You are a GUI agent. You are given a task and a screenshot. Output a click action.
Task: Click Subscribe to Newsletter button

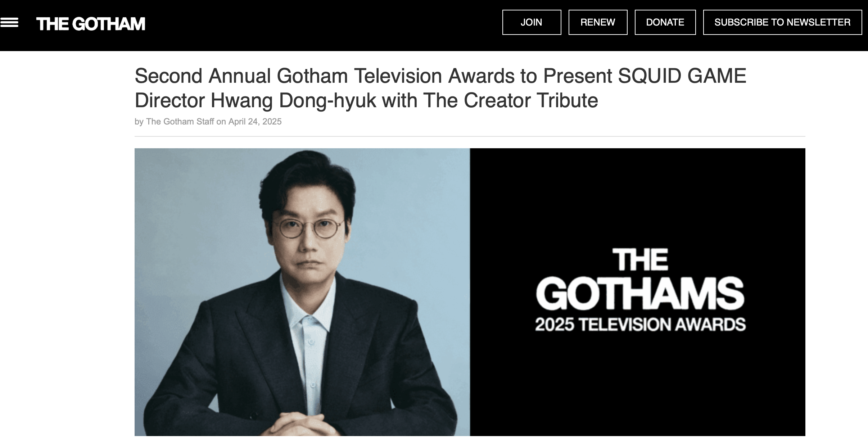(782, 22)
